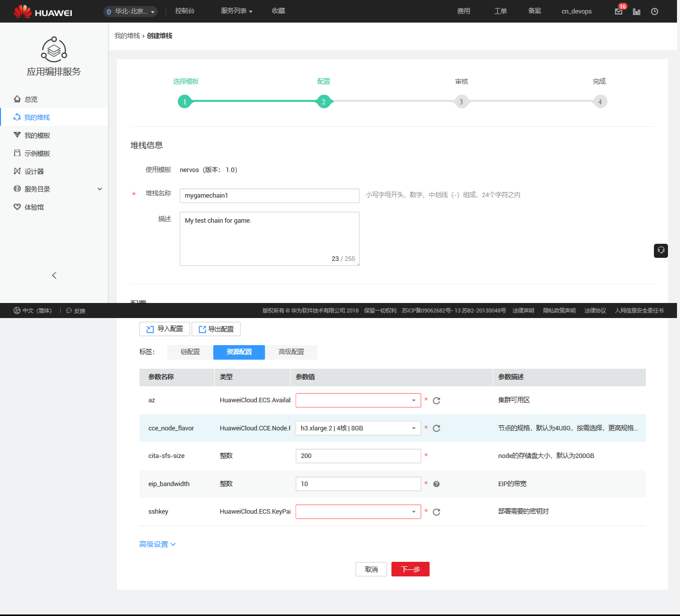
Task: Open the az availability zone dropdown
Action: pos(358,400)
